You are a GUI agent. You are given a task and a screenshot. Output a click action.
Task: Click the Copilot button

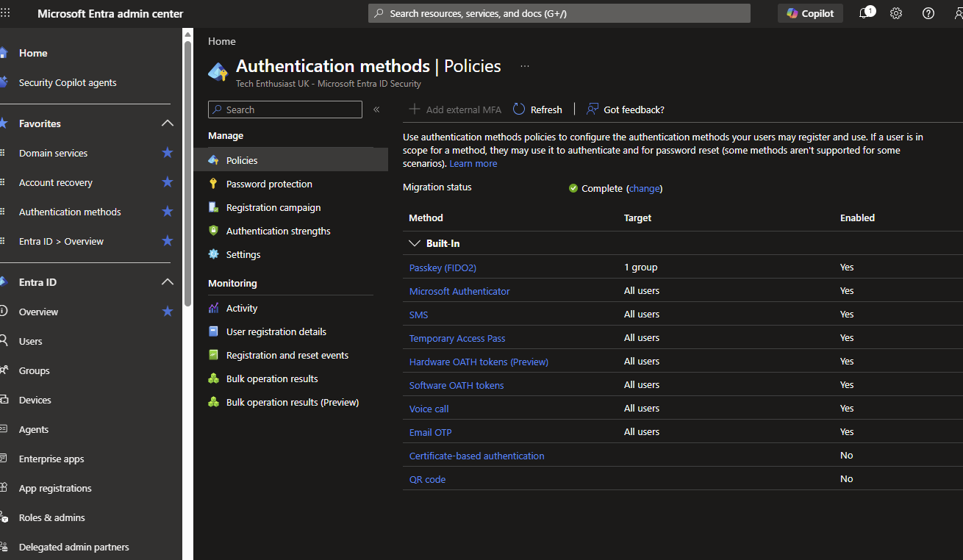810,13
